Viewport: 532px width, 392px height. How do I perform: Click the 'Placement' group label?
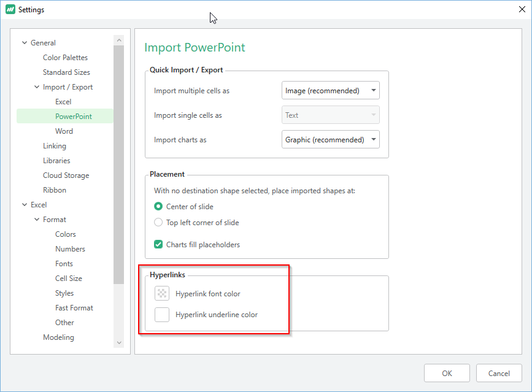pos(167,174)
